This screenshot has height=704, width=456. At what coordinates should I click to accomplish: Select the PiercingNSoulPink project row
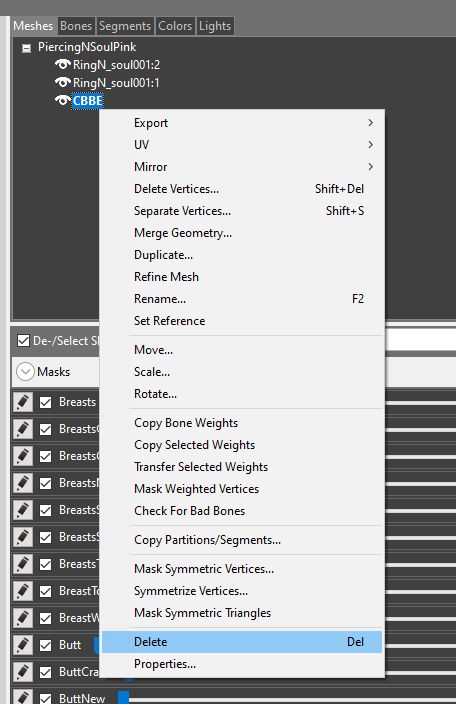pyautogui.click(x=87, y=47)
